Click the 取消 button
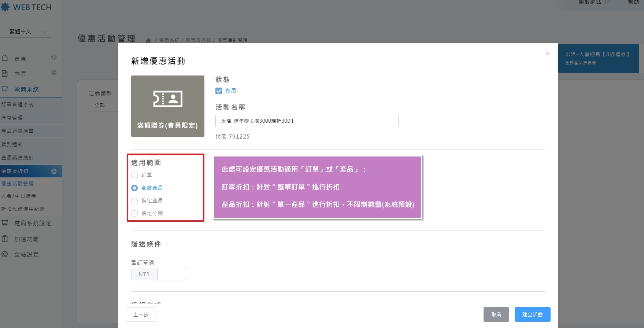 pyautogui.click(x=496, y=314)
